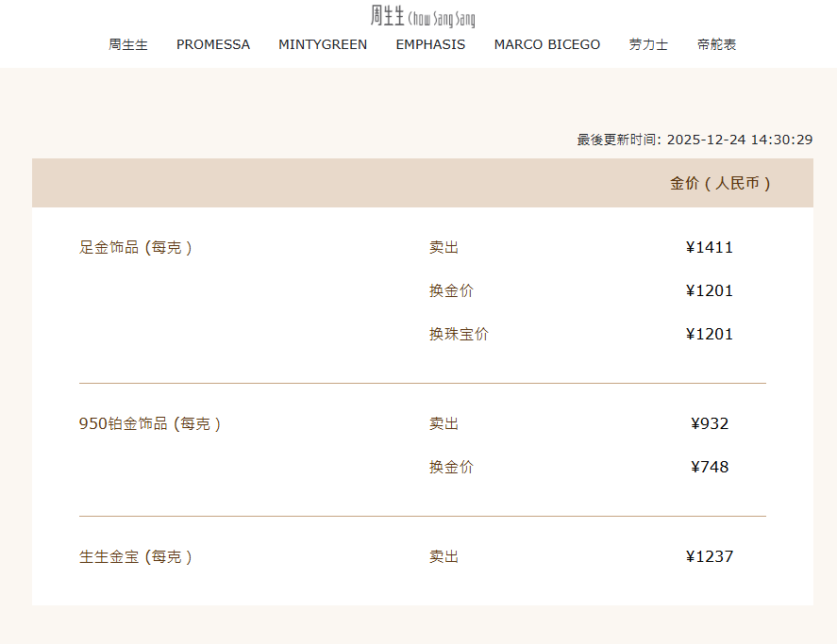The image size is (837, 644).
Task: Open the 劳力士 navigation link
Action: 648,44
